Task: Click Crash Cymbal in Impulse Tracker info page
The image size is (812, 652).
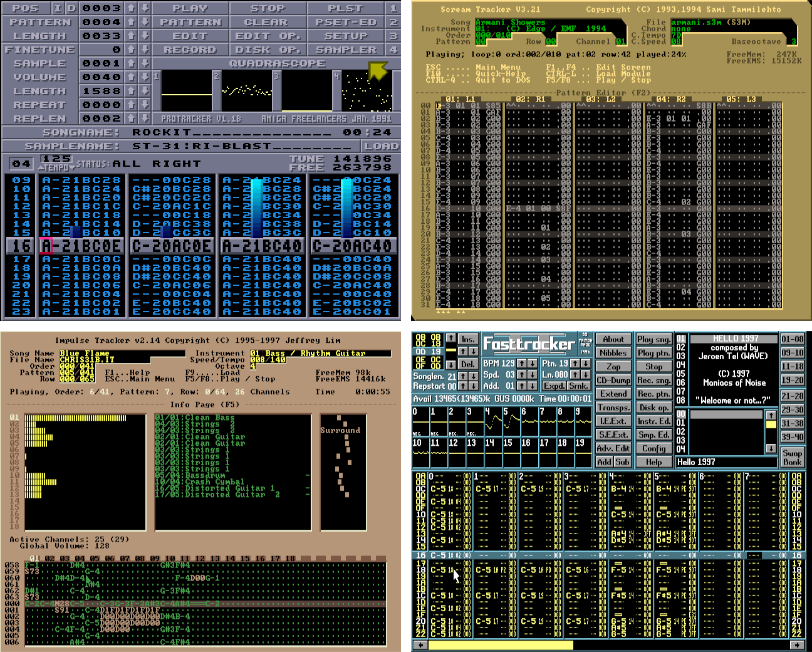Action: [x=214, y=482]
